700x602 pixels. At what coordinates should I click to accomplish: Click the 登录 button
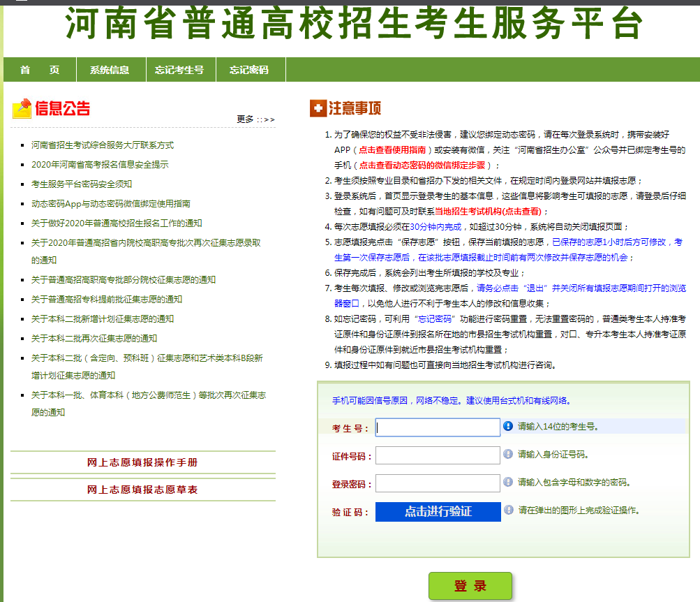(x=468, y=585)
